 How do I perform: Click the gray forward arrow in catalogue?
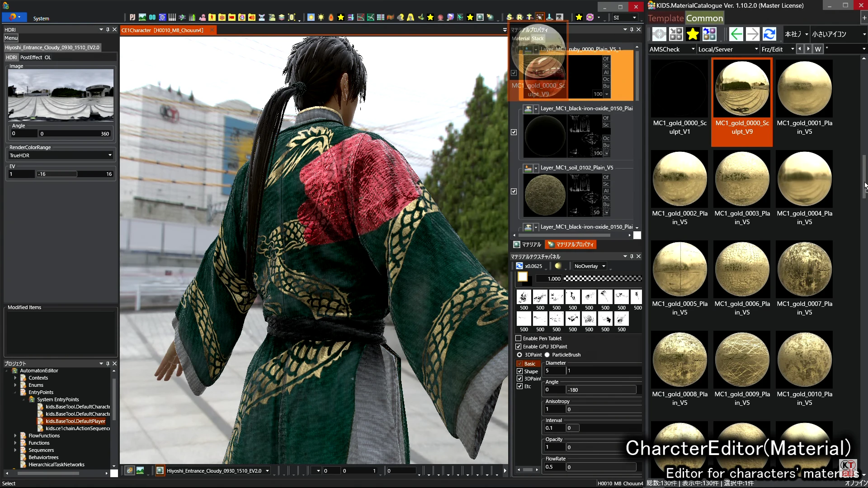pyautogui.click(x=752, y=34)
